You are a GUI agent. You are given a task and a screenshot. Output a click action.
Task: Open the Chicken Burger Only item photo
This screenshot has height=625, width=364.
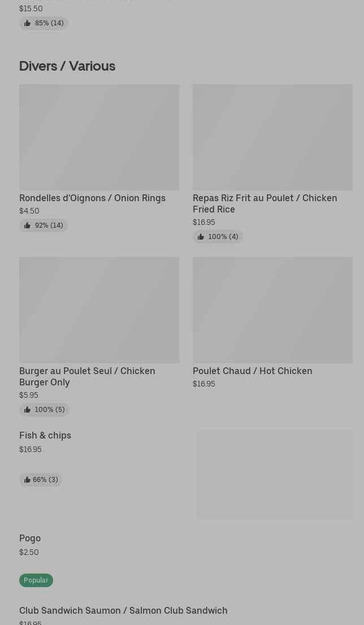click(99, 310)
